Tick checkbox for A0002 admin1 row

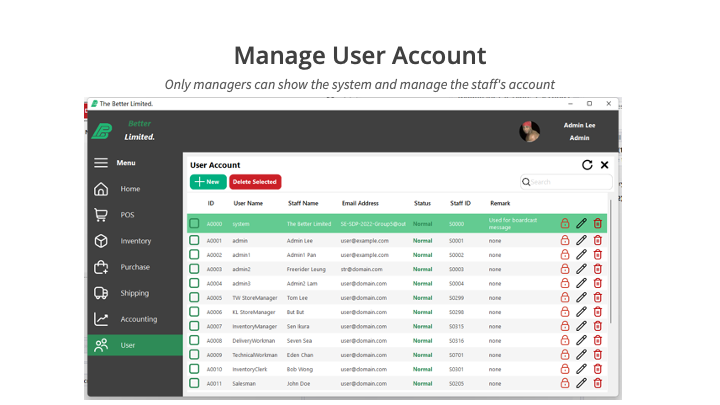click(x=194, y=254)
